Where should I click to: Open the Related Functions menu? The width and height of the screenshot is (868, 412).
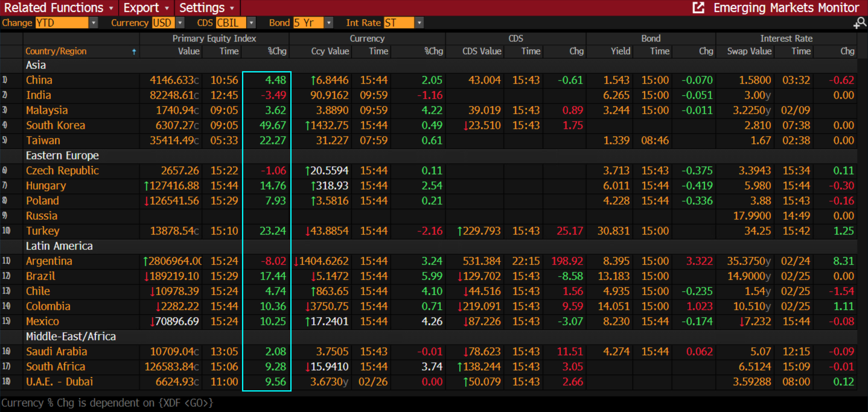[x=58, y=8]
